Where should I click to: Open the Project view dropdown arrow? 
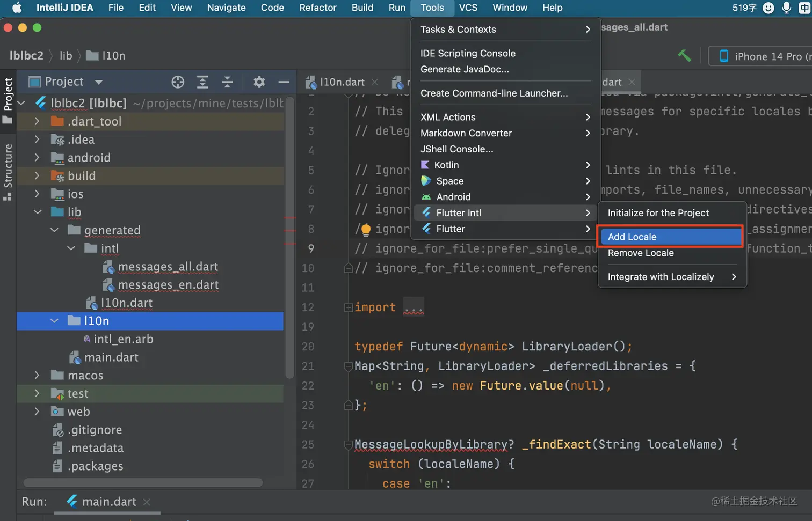coord(99,82)
